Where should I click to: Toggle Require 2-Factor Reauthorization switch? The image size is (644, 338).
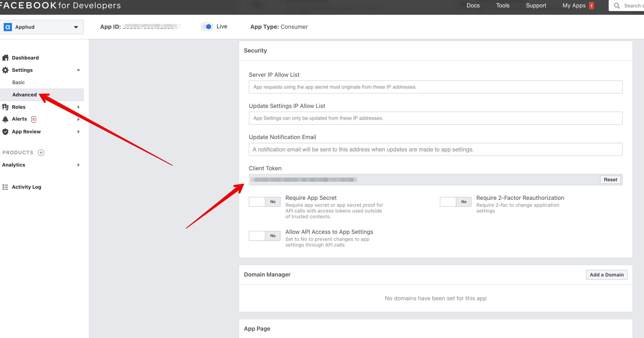[x=455, y=202]
